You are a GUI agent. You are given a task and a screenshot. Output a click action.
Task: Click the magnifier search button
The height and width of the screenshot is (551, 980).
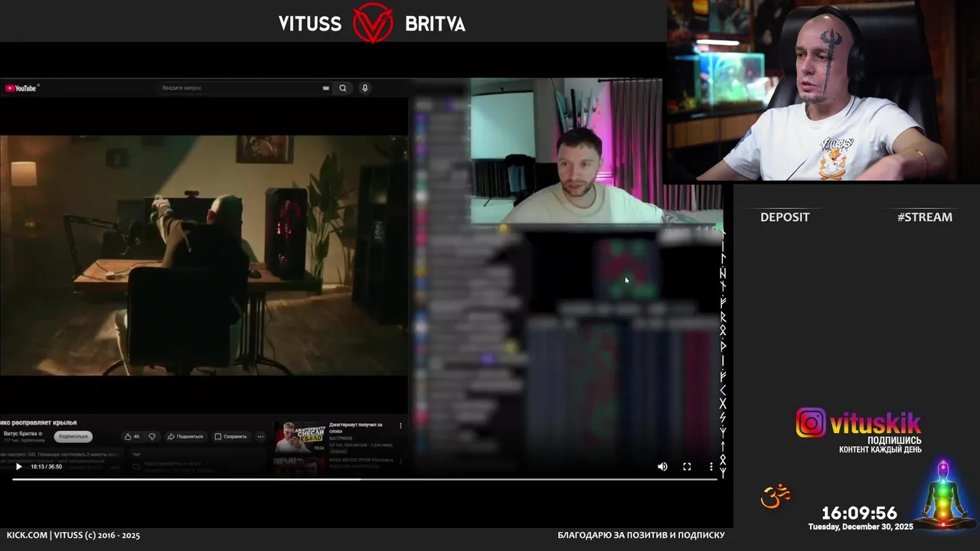(342, 88)
